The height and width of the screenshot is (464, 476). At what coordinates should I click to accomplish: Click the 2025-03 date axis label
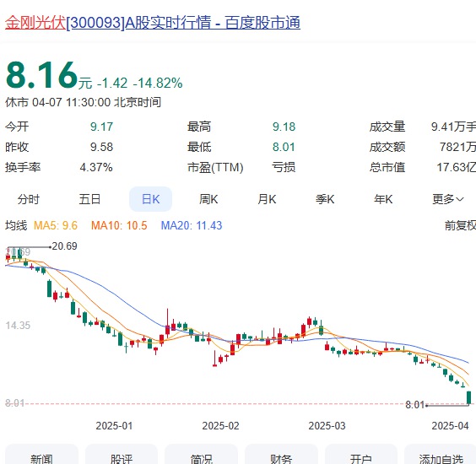[327, 426]
